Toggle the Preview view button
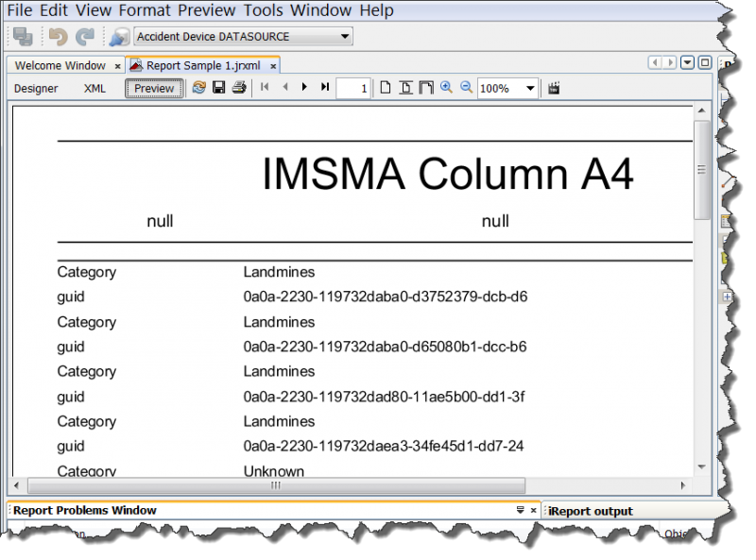Image resolution: width=756 pixels, height=560 pixels. point(154,89)
